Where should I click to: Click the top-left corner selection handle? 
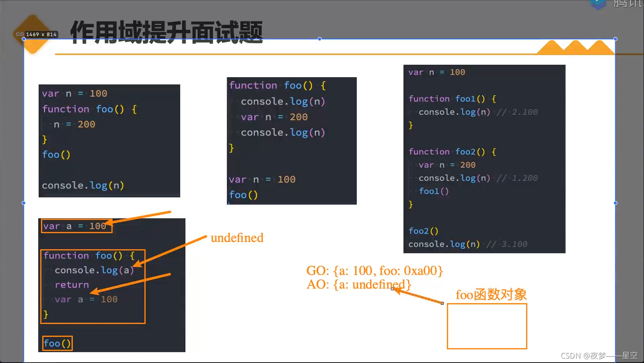(x=24, y=39)
